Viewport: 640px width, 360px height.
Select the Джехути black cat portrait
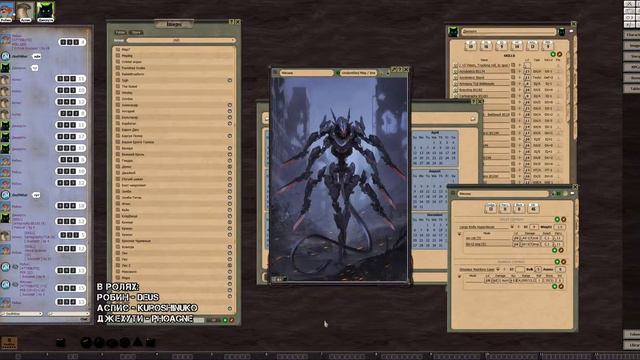[45, 11]
